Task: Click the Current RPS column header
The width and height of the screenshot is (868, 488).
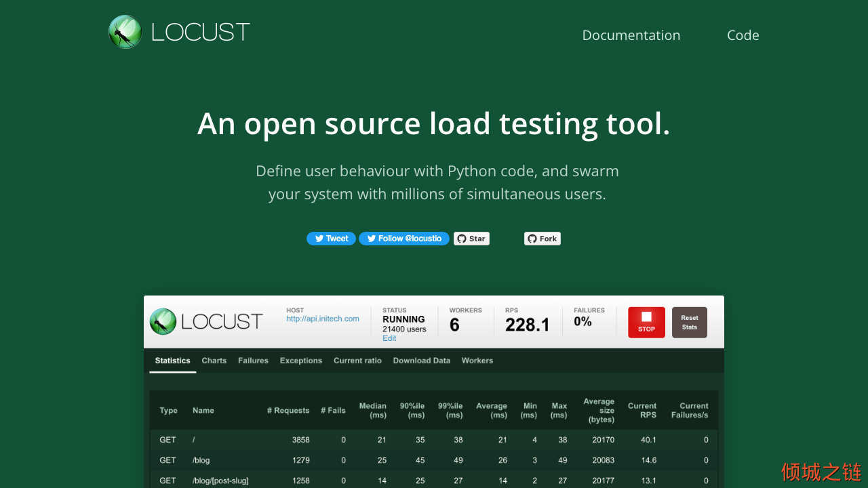Action: (x=642, y=410)
